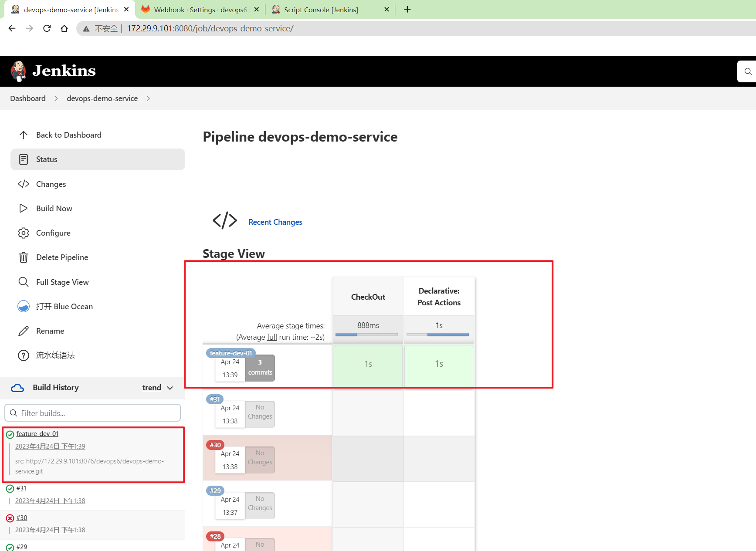Viewport: 756px width, 551px height.
Task: Click the Back to Dashboard up-arrow icon
Action: click(24, 135)
